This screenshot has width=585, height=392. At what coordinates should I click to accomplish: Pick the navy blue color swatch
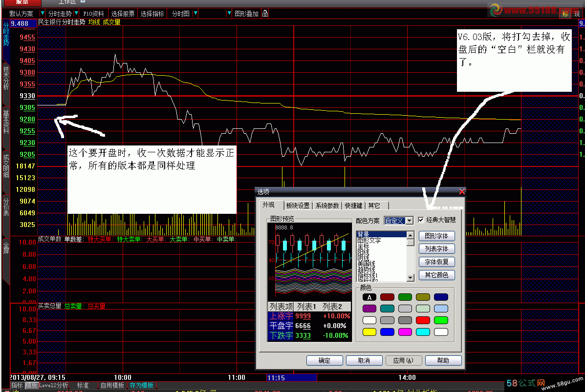(x=441, y=297)
